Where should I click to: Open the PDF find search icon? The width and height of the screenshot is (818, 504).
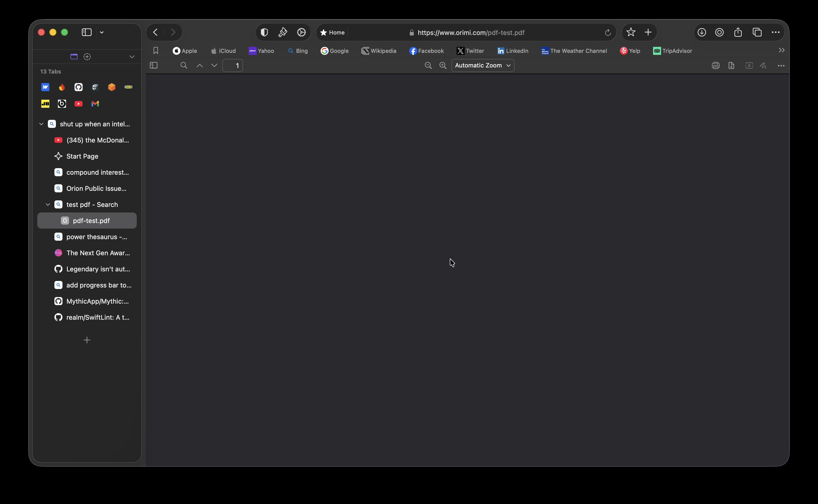[x=184, y=66]
